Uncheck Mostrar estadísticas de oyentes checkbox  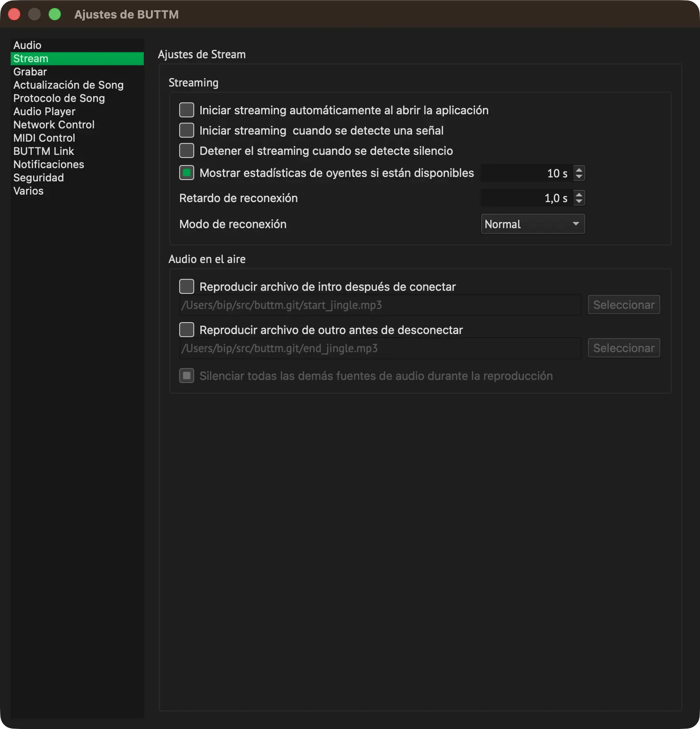coord(187,173)
